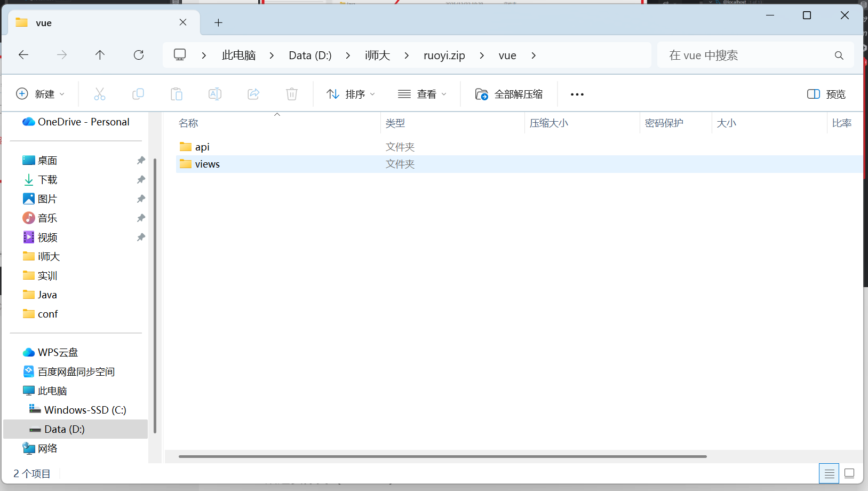This screenshot has width=868, height=491.
Task: Delete the selected views folder
Action: [292, 93]
